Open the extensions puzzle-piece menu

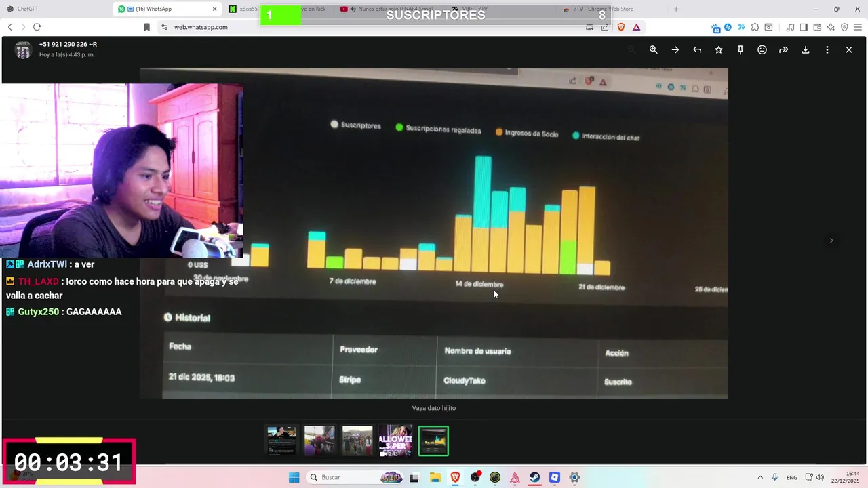tap(755, 27)
